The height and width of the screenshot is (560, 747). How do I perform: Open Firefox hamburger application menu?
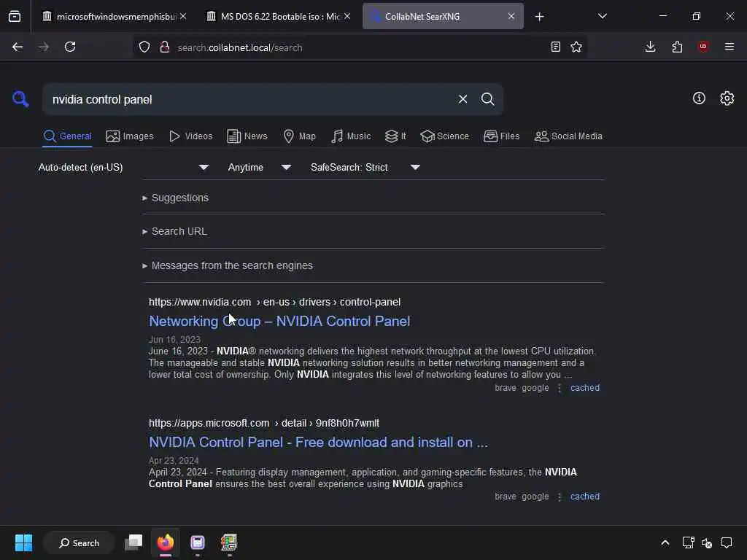coord(729,47)
